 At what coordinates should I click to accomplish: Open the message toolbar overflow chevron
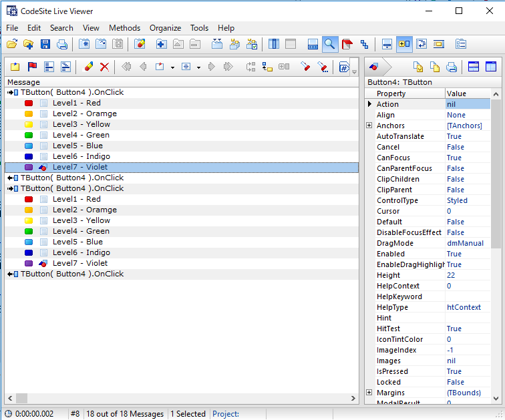click(354, 71)
